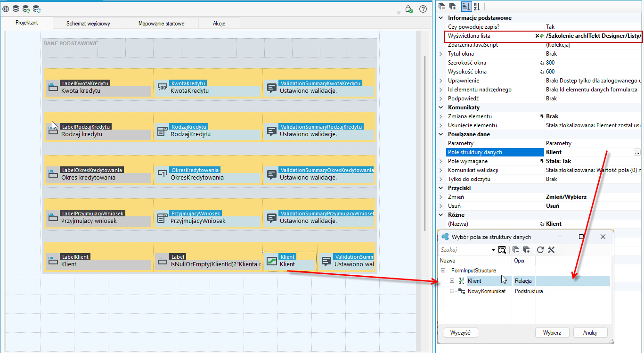Switch to Schemat wejściowy tab

pos(88,23)
